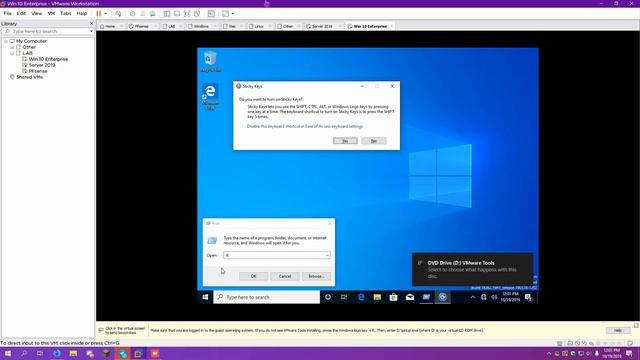Open File Explorer from the guest taskbar
The height and width of the screenshot is (360, 640).
click(x=377, y=297)
